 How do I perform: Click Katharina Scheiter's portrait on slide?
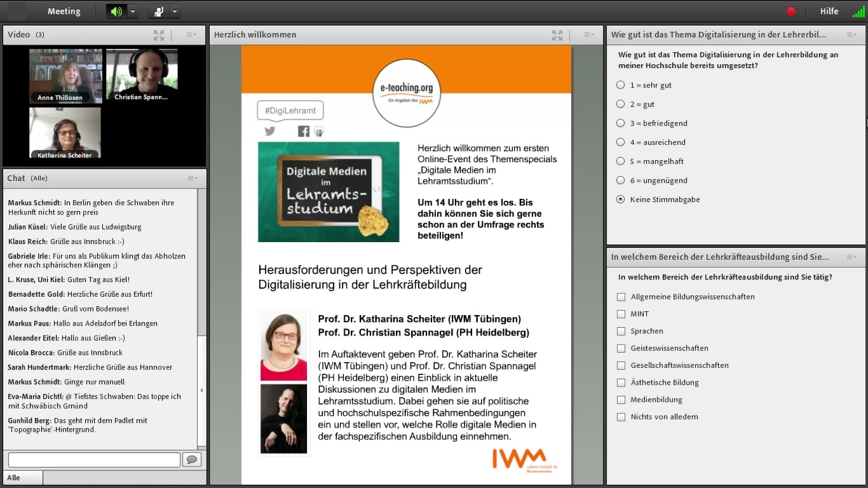click(x=283, y=346)
